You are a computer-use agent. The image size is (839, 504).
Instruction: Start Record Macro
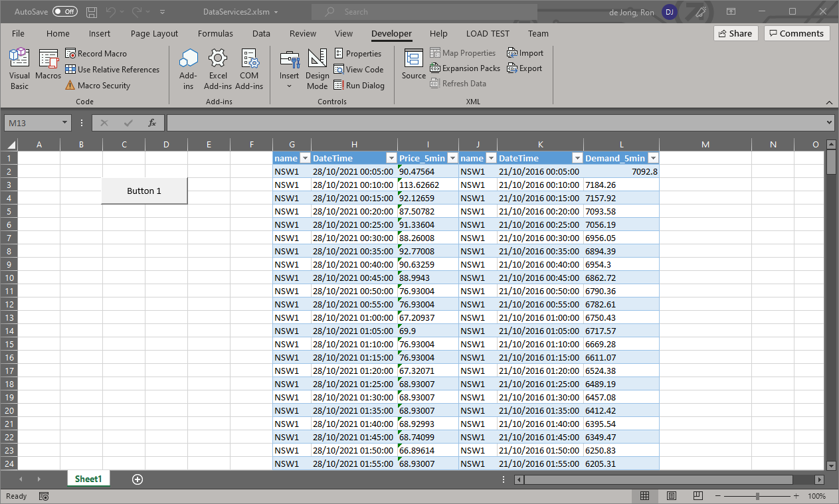point(96,54)
